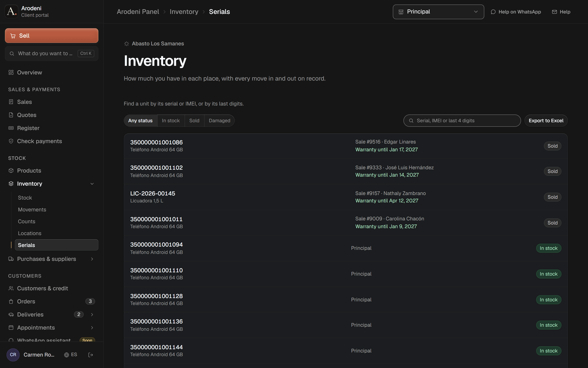Open the Carmen Ro... user profile

tap(31, 355)
